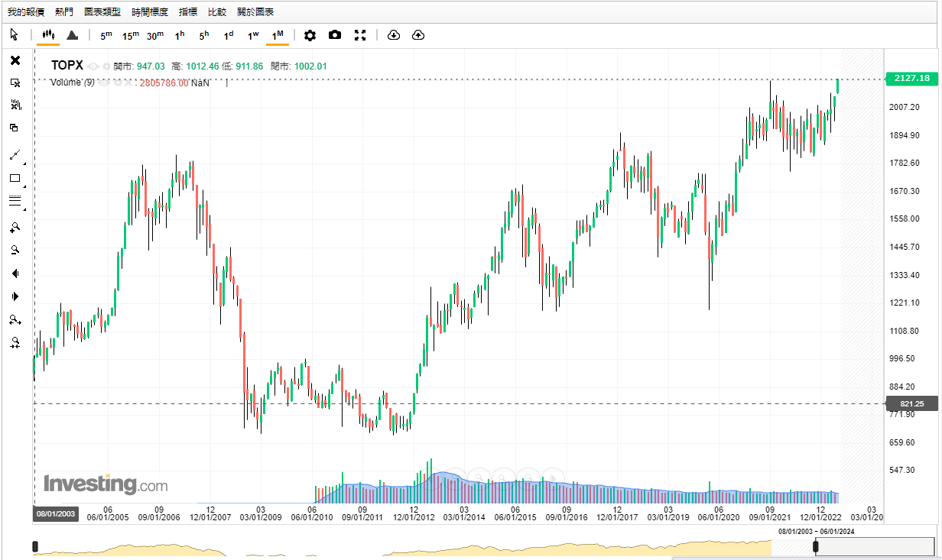Click Volume (9) indicator label
The height and width of the screenshot is (560, 942).
point(73,83)
